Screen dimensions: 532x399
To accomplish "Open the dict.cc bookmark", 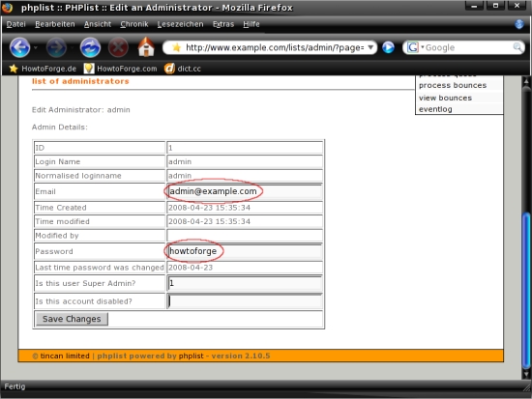I will pyautogui.click(x=183, y=69).
